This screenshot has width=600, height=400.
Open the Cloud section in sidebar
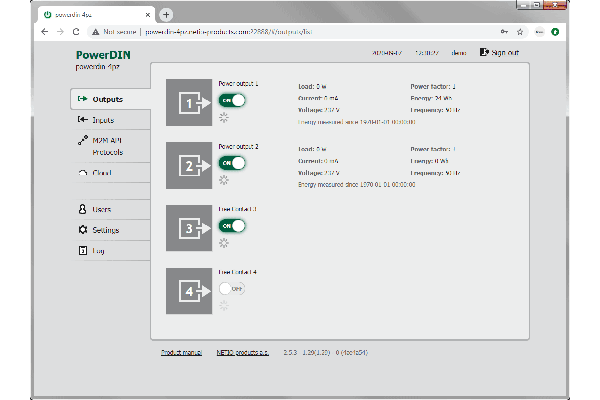coord(111,173)
